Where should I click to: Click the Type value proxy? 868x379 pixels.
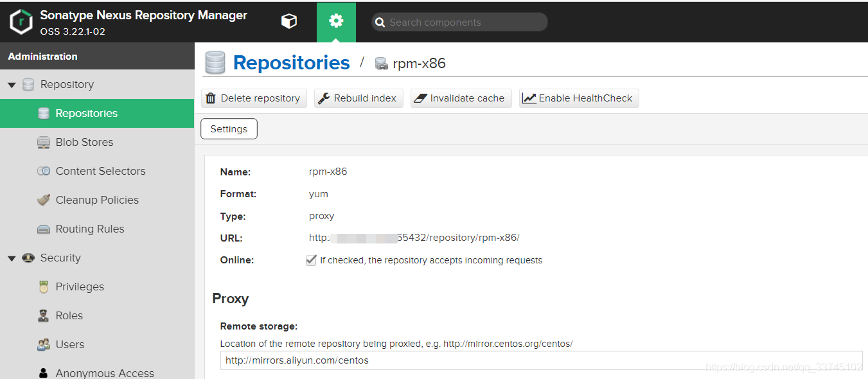(322, 216)
